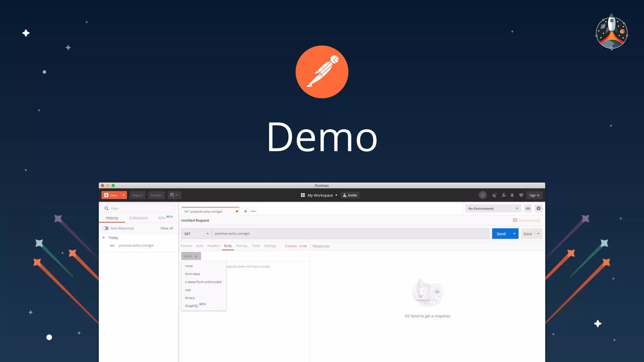Click the Import button
This screenshot has height=362, width=644.
click(x=137, y=195)
